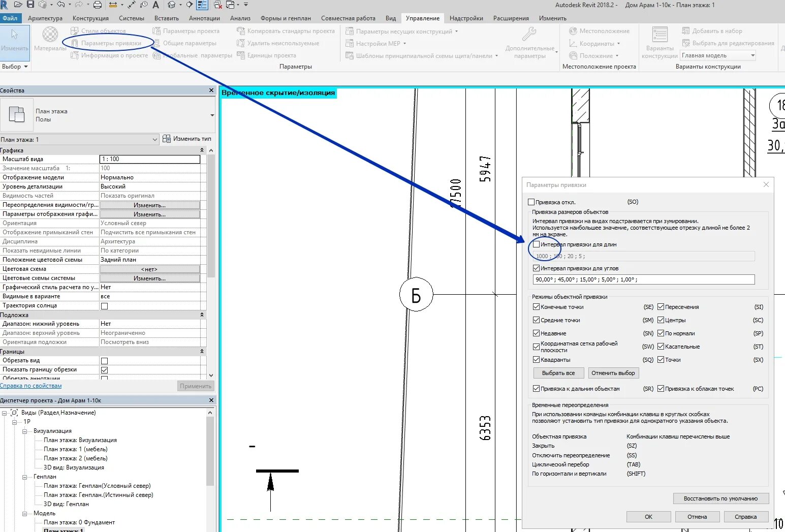Viewport: 785px width, 532px height.
Task: Save the project with the floppy icon
Action: click(x=30, y=5)
